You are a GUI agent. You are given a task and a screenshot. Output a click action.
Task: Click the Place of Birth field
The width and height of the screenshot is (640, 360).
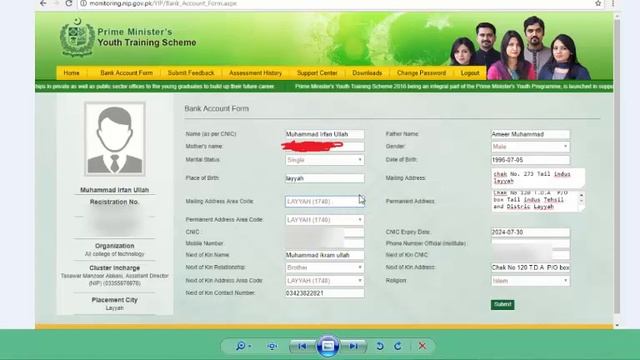324,178
